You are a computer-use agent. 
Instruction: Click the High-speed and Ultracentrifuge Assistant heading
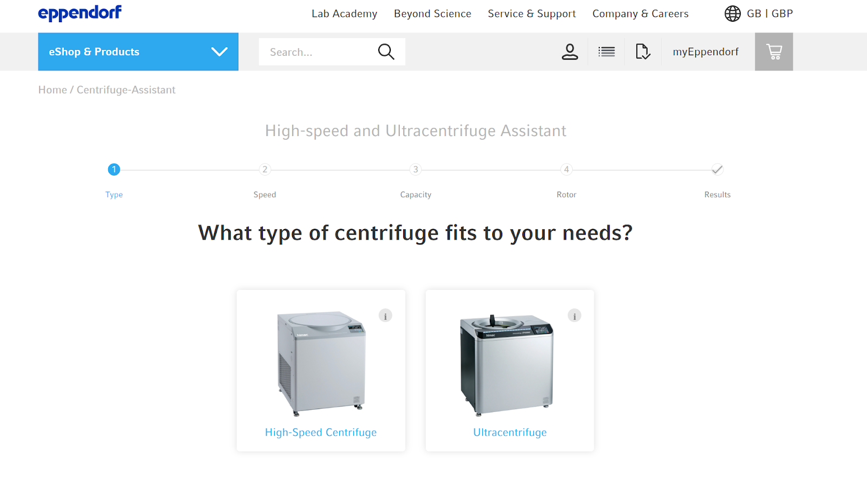pos(416,131)
